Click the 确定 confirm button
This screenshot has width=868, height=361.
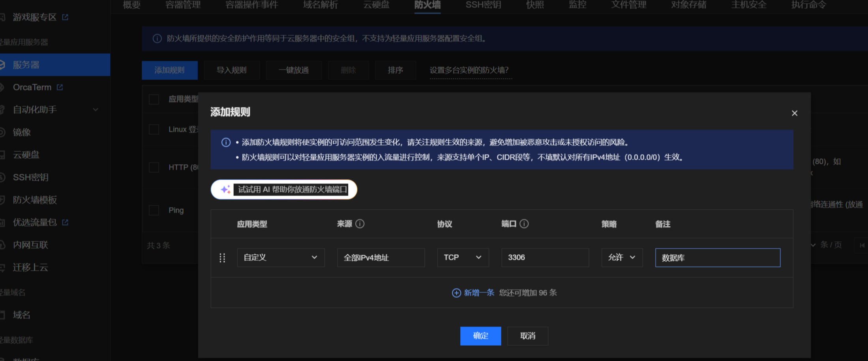click(x=480, y=336)
